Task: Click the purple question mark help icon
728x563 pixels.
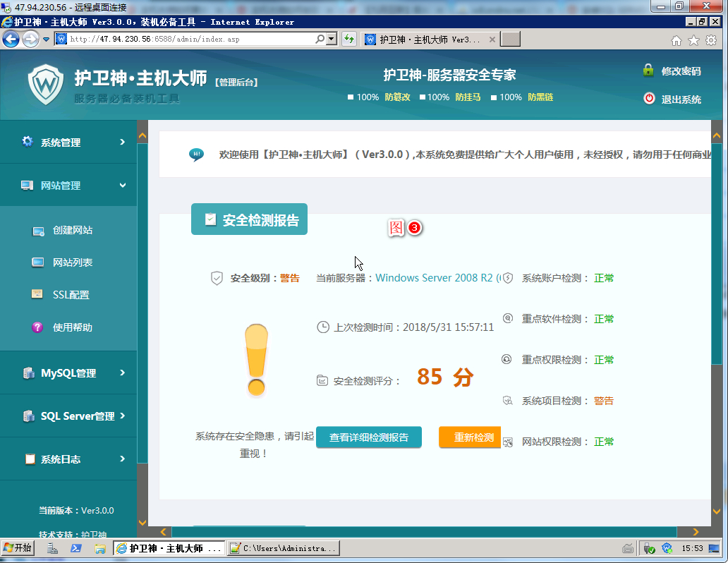Action: tap(37, 327)
